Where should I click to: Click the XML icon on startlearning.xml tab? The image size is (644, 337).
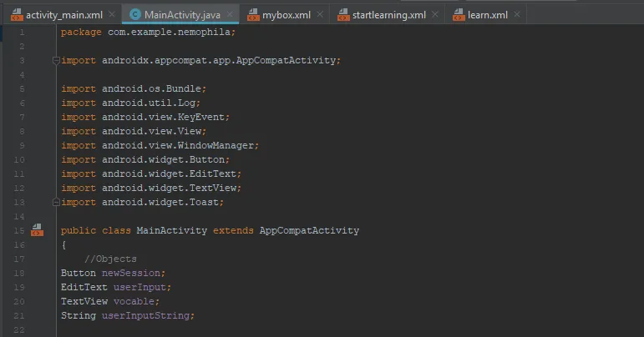tap(343, 15)
